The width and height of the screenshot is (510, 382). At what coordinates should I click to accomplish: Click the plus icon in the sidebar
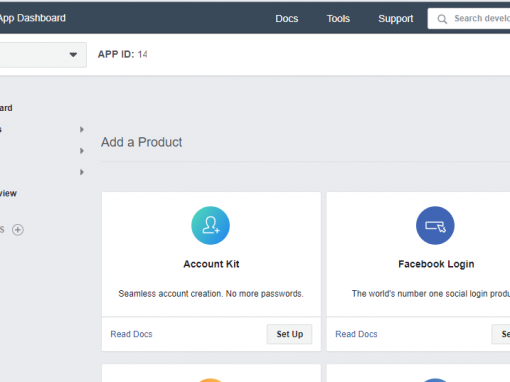(18, 230)
